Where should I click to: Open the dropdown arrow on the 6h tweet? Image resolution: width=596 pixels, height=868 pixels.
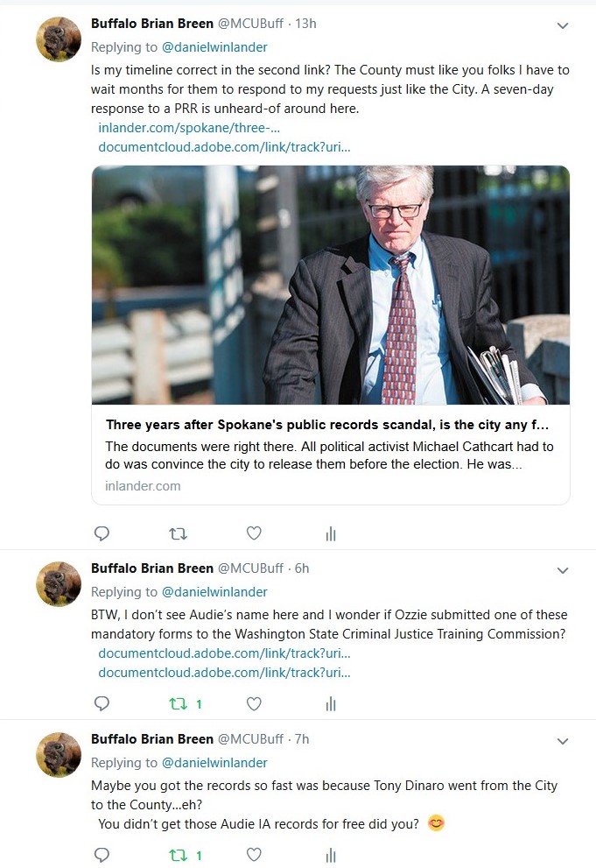(563, 571)
